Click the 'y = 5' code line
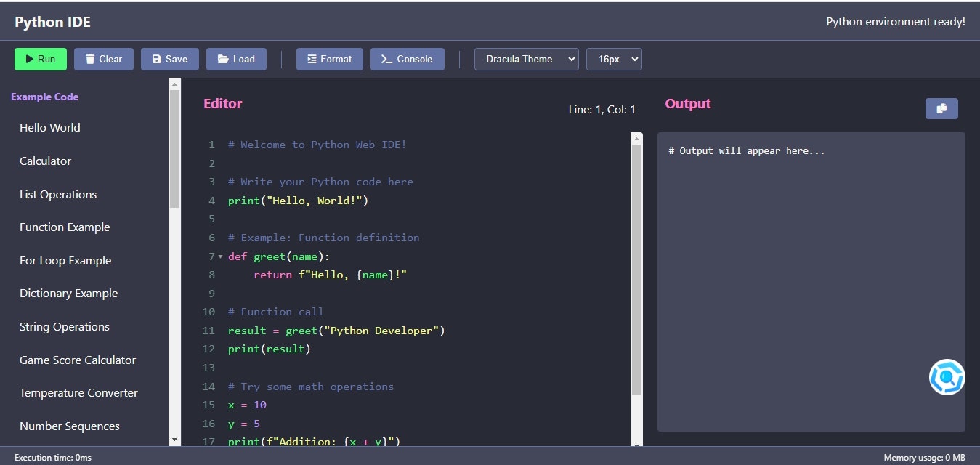 244,424
